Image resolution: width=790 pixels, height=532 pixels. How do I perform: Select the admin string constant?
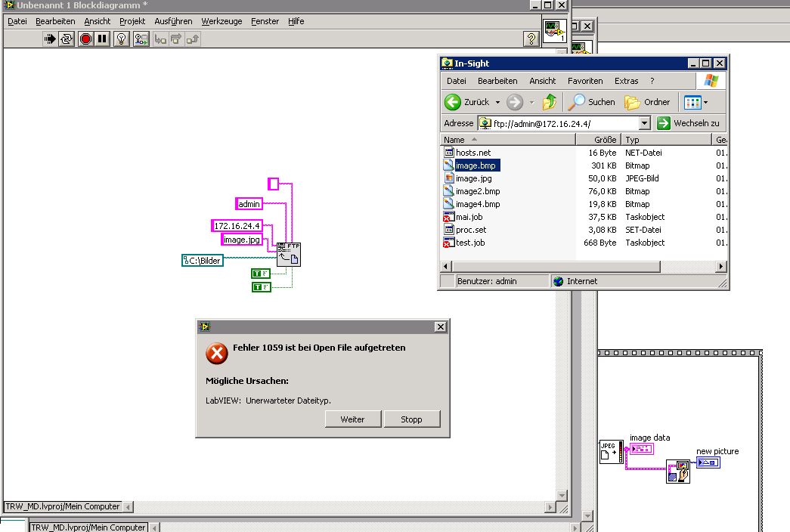coord(249,203)
